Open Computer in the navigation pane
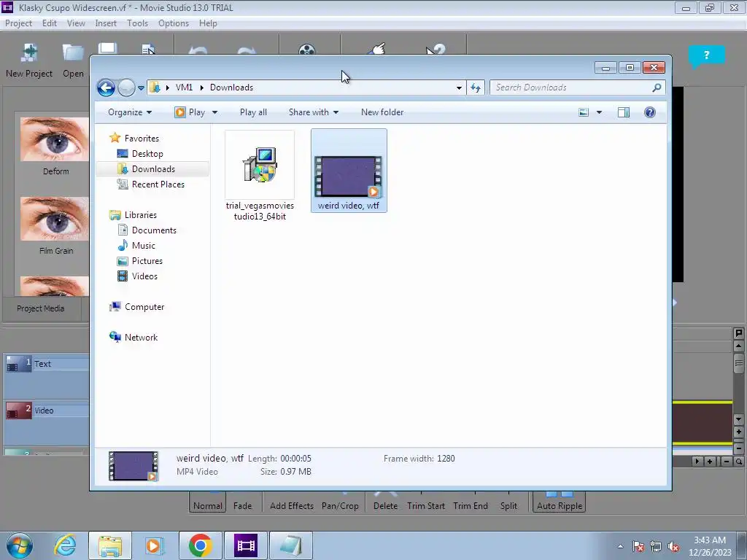 (x=144, y=307)
